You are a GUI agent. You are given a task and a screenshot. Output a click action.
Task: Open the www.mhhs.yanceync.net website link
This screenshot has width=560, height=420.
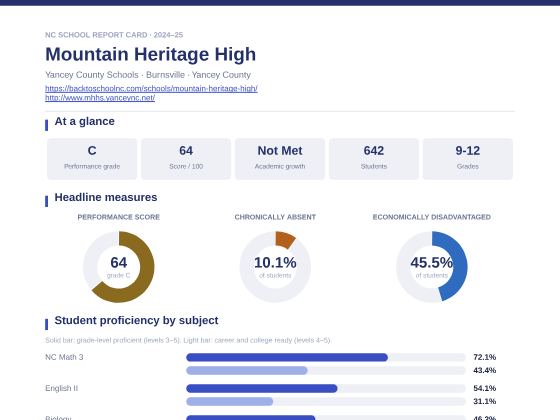(x=100, y=98)
